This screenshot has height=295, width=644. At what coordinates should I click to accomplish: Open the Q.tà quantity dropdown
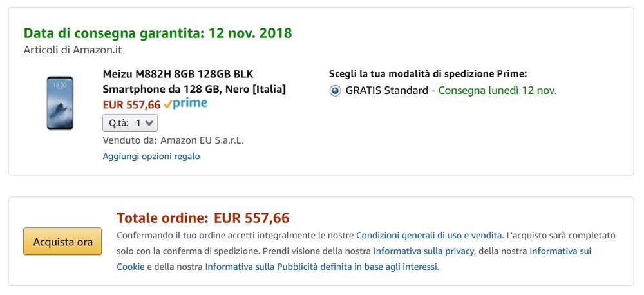130,123
